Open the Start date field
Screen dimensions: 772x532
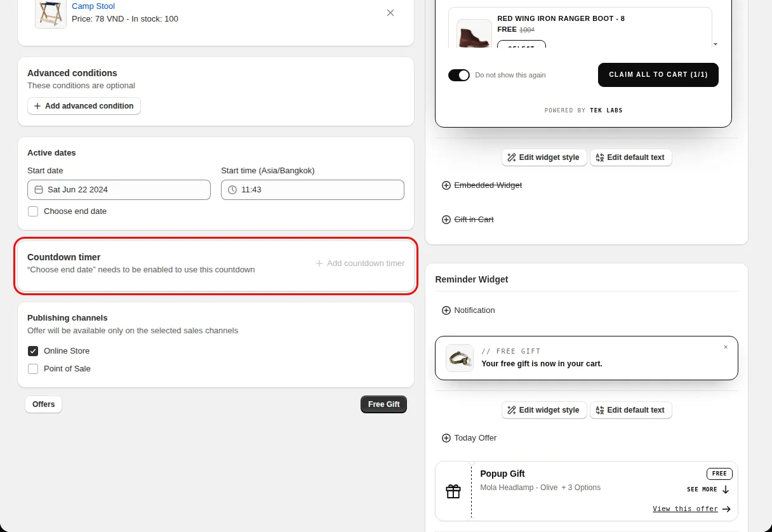click(119, 190)
